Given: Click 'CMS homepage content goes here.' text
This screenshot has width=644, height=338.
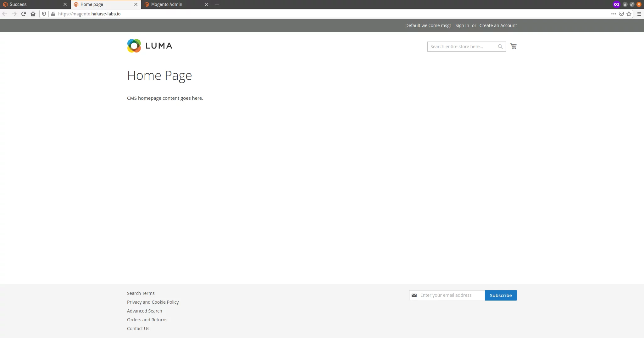Looking at the screenshot, I should [165, 98].
